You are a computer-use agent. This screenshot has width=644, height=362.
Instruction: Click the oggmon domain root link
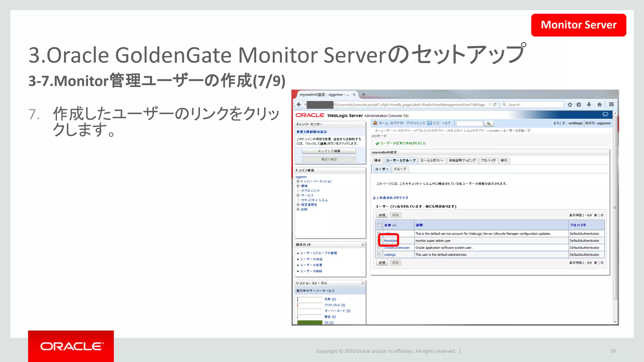tap(301, 177)
